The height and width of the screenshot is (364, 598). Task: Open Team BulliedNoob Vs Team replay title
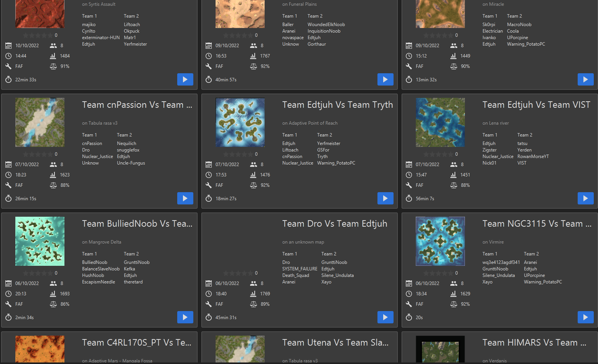pyautogui.click(x=137, y=224)
